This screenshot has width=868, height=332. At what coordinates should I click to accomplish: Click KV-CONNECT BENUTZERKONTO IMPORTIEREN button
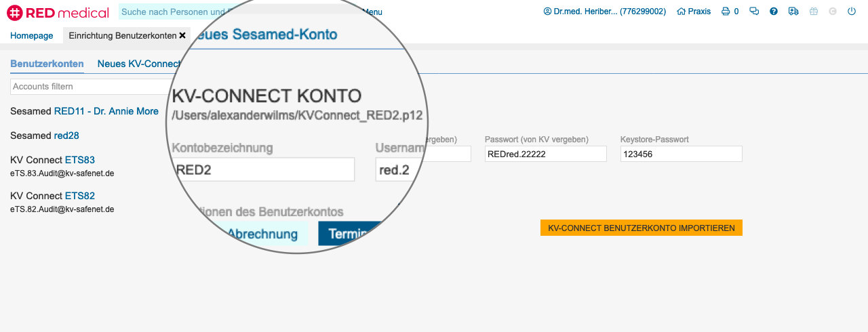(x=641, y=228)
